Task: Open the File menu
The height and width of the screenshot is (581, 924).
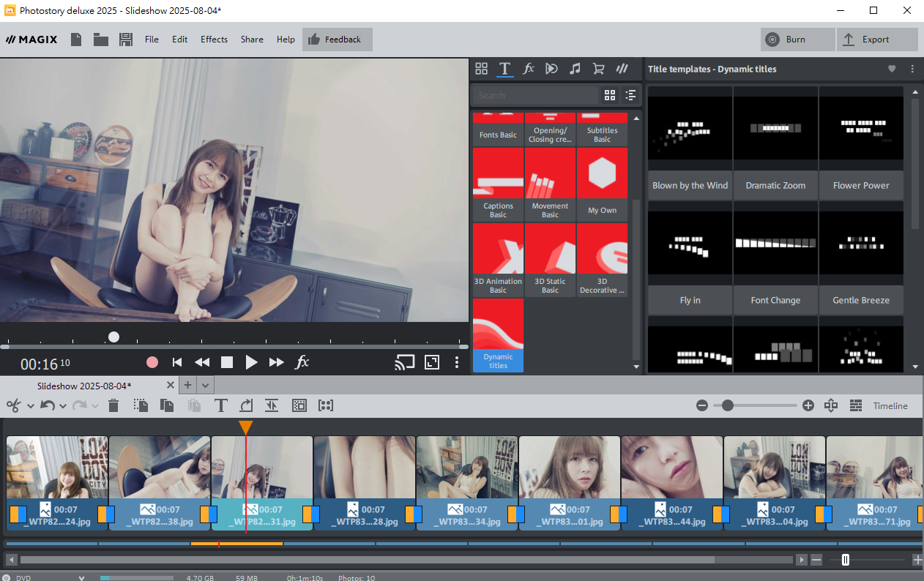Action: [x=152, y=40]
